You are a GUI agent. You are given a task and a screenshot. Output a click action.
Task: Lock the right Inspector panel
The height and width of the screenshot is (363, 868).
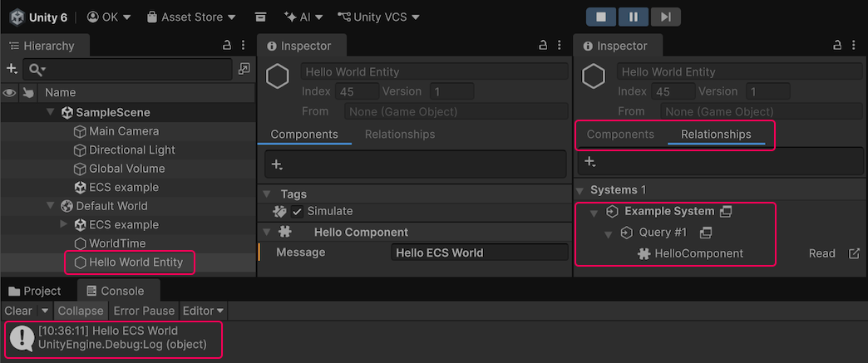point(837,46)
